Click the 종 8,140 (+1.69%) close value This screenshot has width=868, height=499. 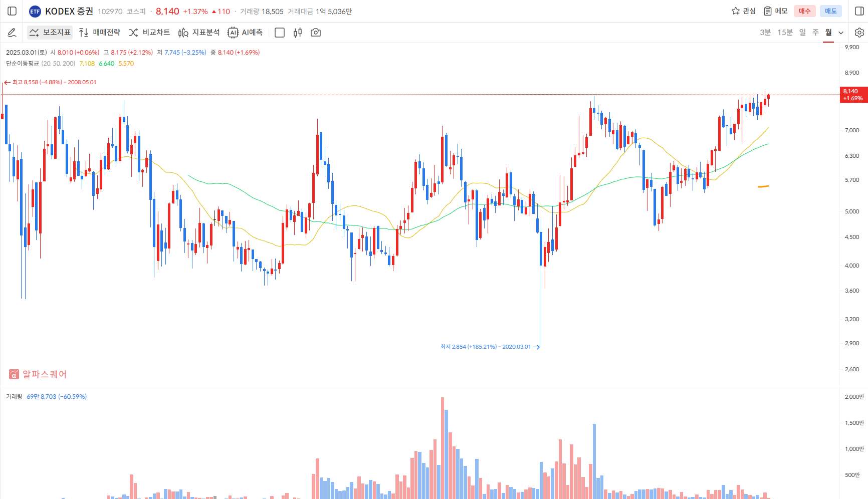(235, 52)
